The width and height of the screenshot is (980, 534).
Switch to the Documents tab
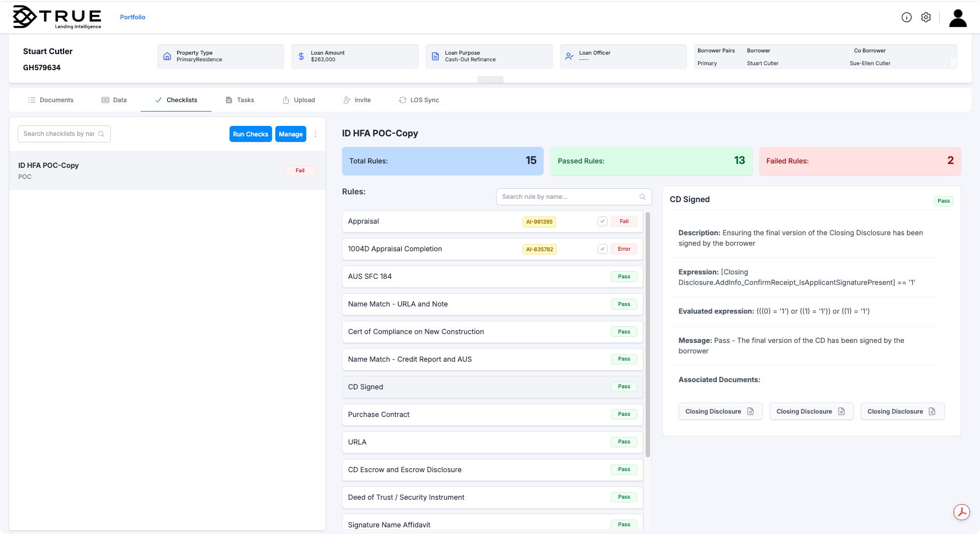(x=51, y=100)
